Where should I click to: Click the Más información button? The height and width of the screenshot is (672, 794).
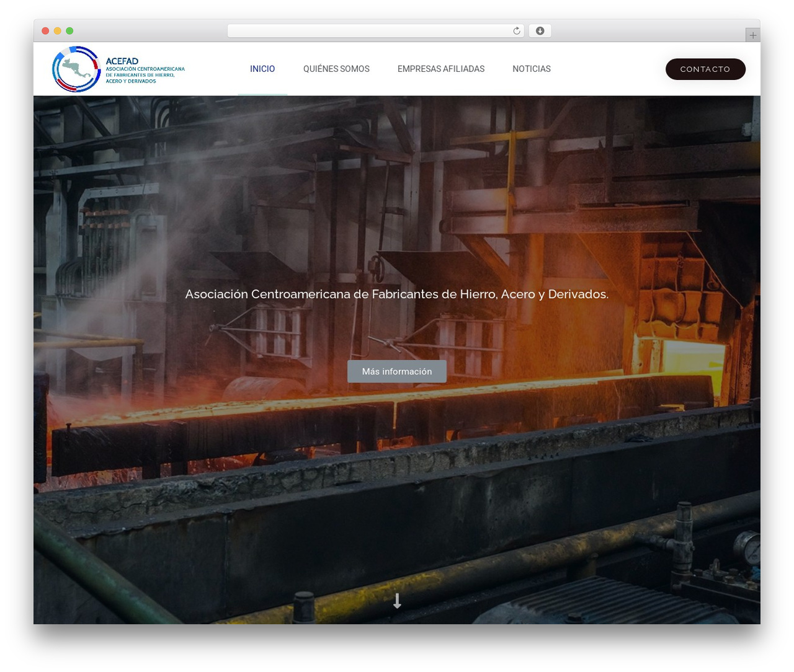[x=397, y=371]
